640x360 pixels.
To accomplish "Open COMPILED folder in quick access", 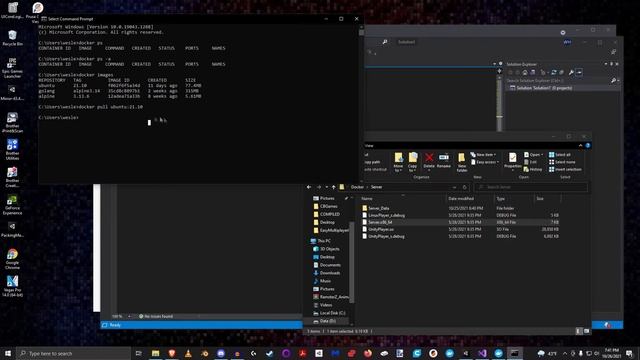I will [329, 214].
